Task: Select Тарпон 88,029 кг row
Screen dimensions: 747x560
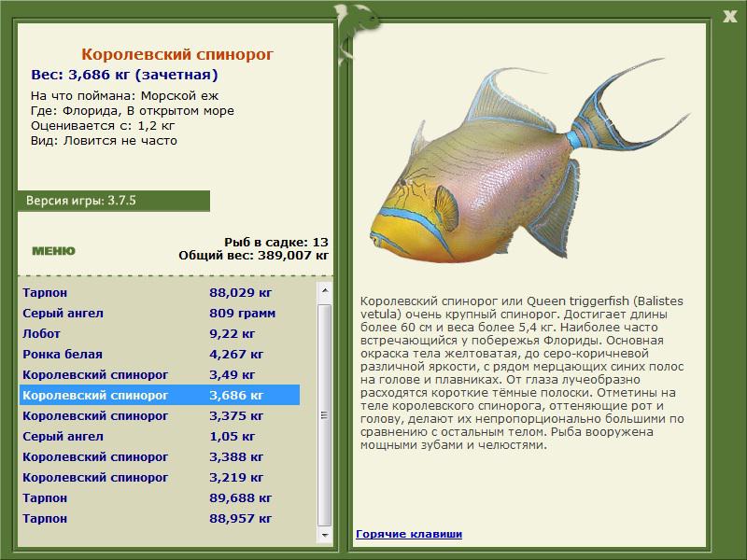Action: [160, 292]
